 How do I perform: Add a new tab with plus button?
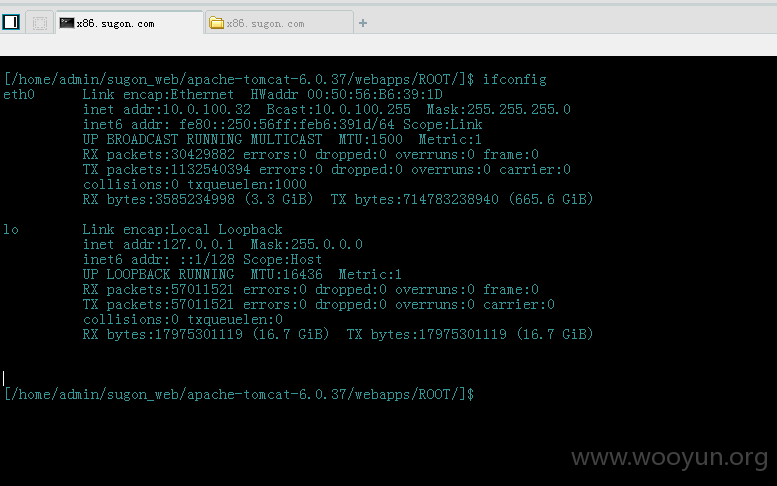pyautogui.click(x=363, y=23)
